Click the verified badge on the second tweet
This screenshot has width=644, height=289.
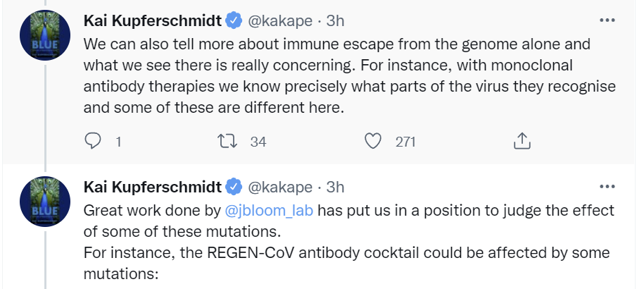pos(234,187)
